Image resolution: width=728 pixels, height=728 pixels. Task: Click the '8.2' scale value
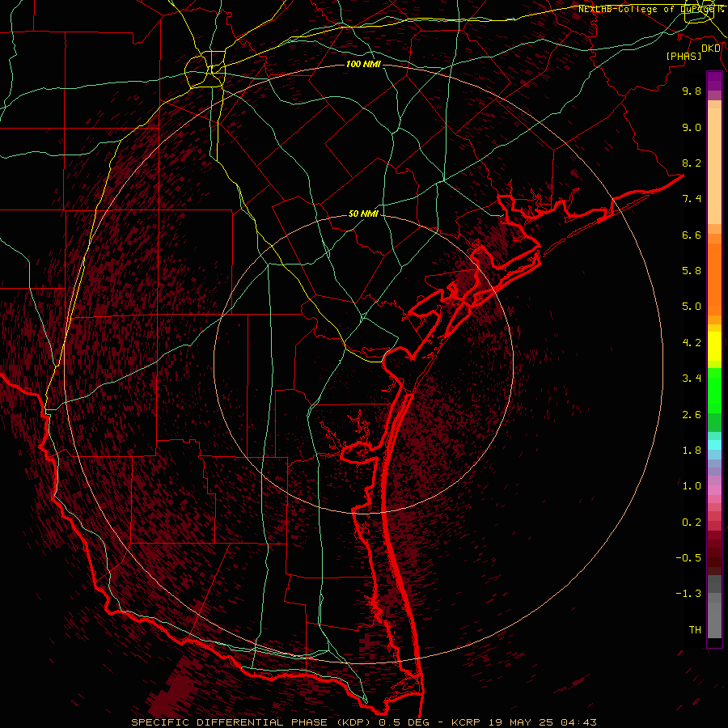pos(692,163)
